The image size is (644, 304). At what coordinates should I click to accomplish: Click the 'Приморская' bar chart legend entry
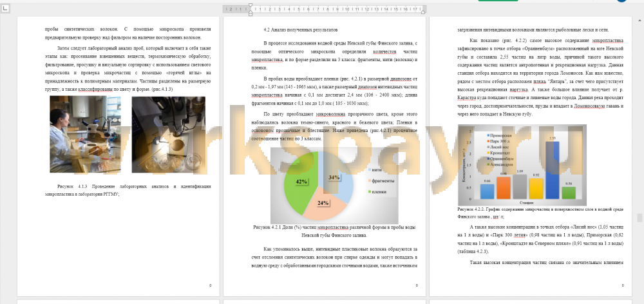pyautogui.click(x=498, y=135)
